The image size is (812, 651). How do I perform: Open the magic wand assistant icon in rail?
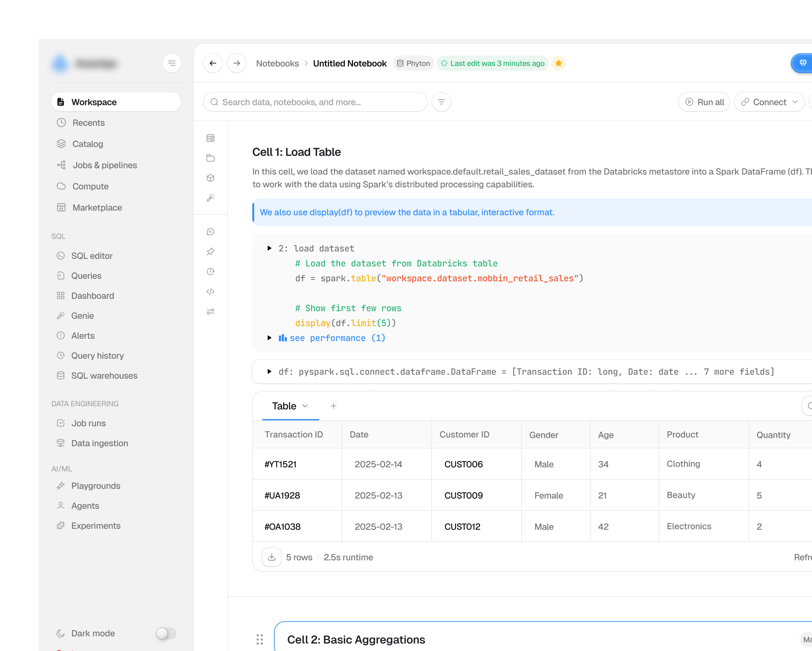coord(210,198)
